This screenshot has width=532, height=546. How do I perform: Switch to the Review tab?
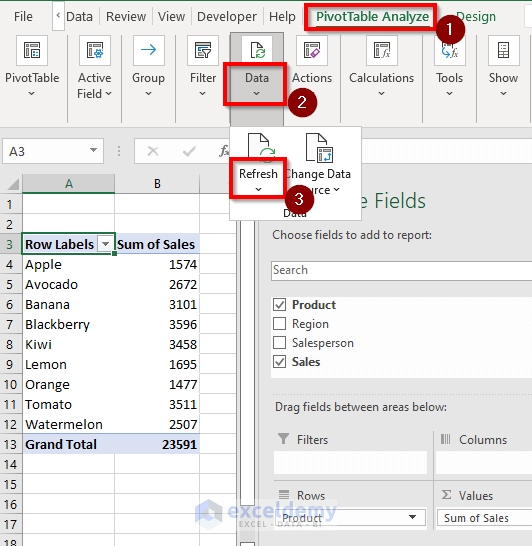pyautogui.click(x=126, y=16)
